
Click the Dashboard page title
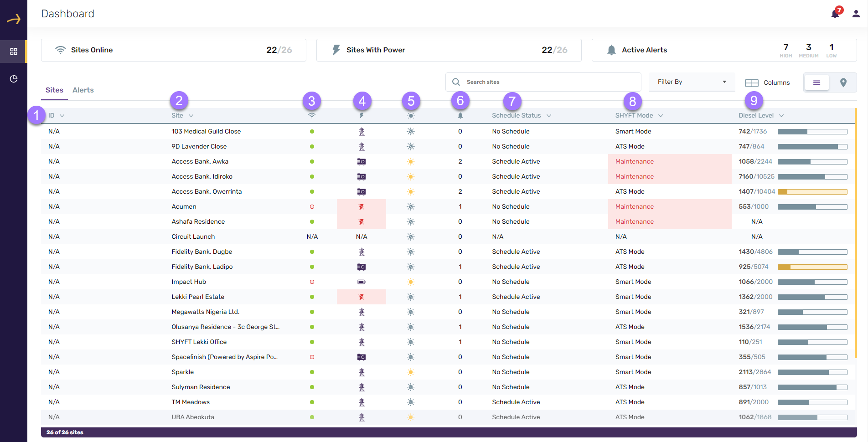(67, 14)
